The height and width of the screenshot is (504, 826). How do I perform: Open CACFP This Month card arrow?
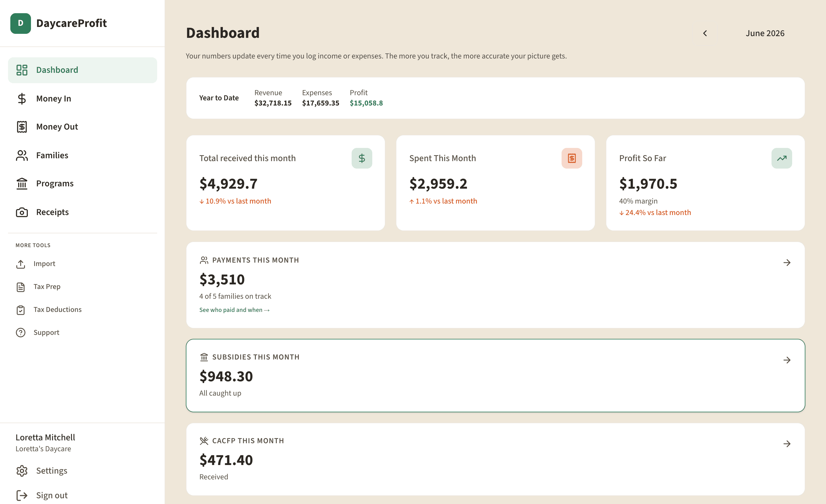[x=787, y=444]
